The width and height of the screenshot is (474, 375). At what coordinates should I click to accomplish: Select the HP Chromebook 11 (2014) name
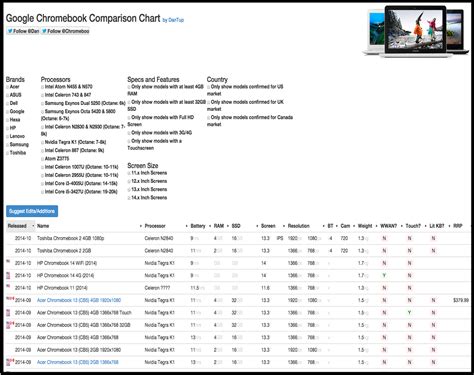point(62,288)
